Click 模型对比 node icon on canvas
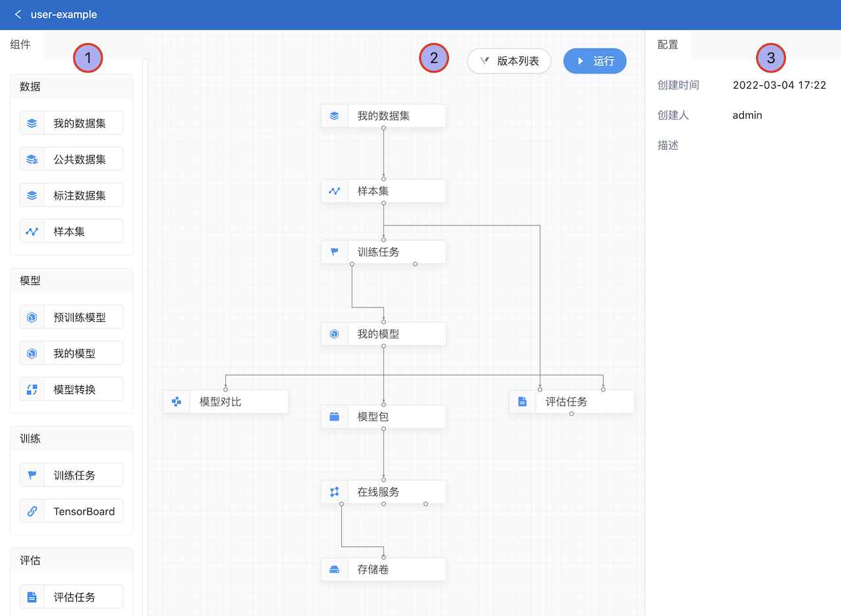 click(177, 401)
